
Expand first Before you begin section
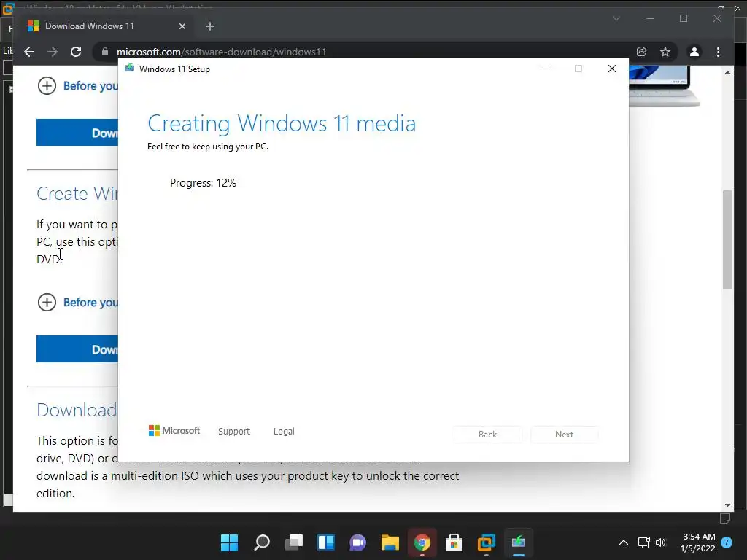click(77, 86)
